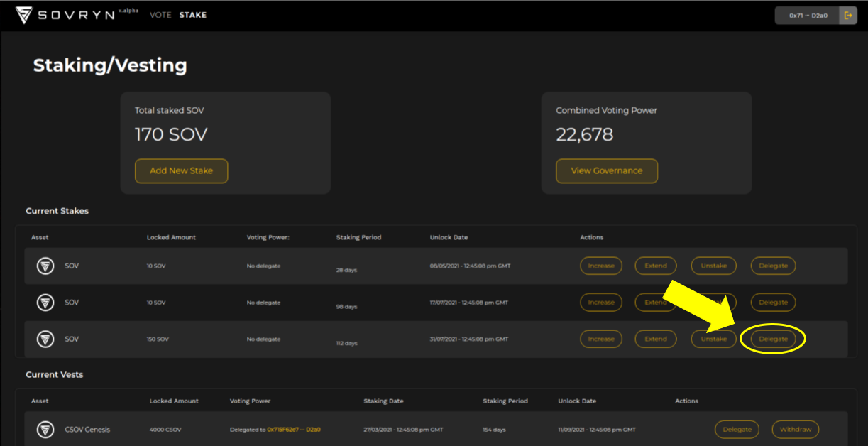This screenshot has width=868, height=446.
Task: Click the 17/07/2021 unlock date cell
Action: pos(469,303)
